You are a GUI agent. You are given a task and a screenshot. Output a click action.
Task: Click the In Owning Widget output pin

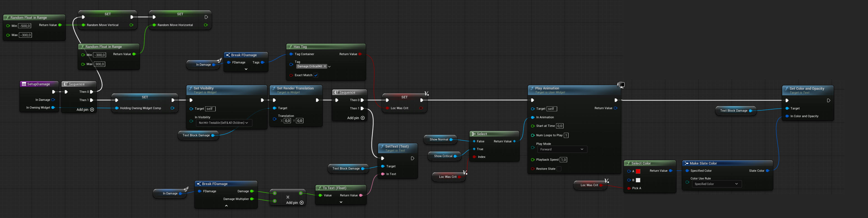coord(53,108)
